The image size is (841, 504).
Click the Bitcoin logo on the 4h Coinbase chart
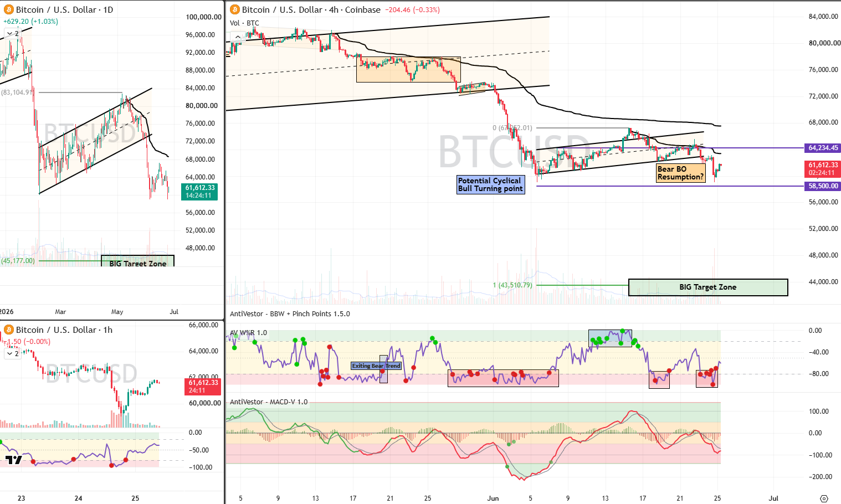pyautogui.click(x=235, y=9)
